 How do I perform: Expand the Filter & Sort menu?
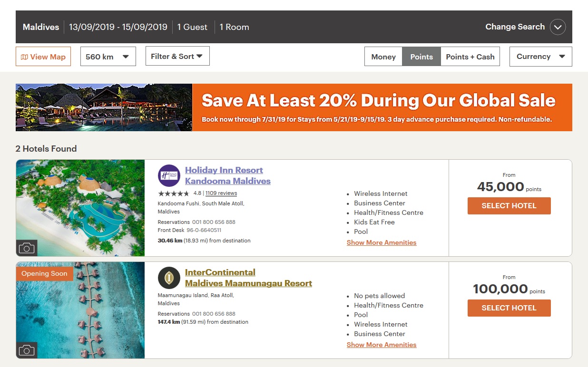[x=177, y=56]
